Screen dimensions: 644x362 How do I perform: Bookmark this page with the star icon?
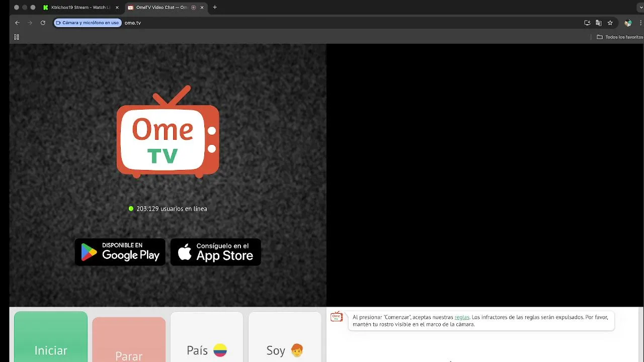pos(610,23)
